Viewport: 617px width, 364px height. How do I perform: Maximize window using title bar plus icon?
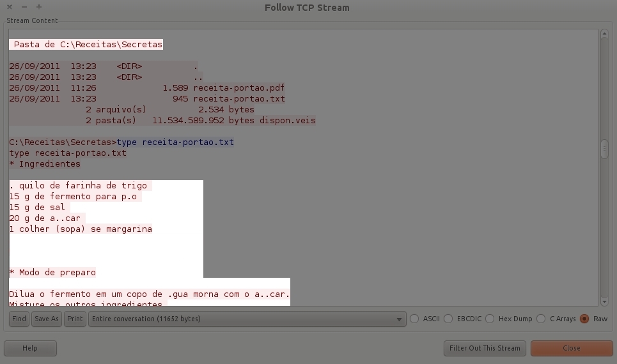click(39, 7)
